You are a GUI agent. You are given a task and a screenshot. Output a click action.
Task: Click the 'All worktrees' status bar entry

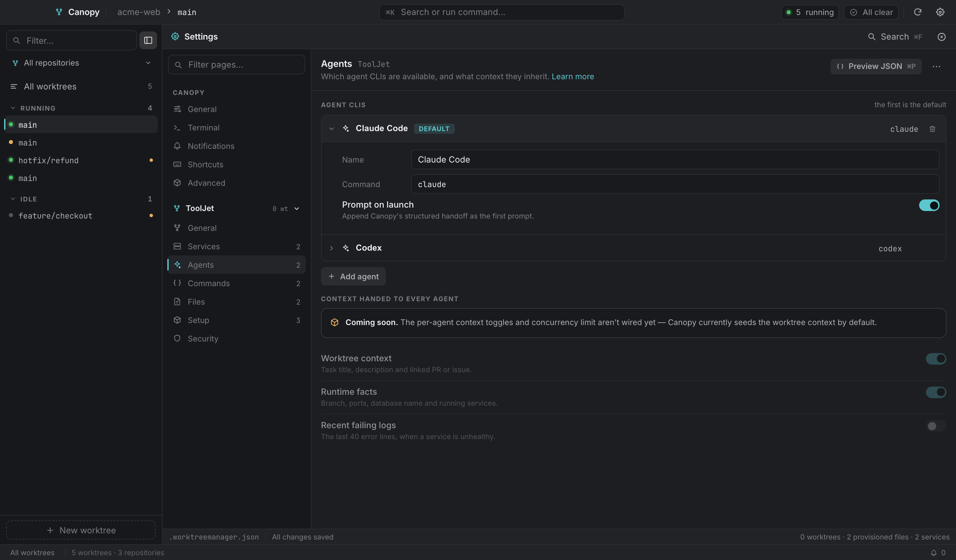click(32, 552)
